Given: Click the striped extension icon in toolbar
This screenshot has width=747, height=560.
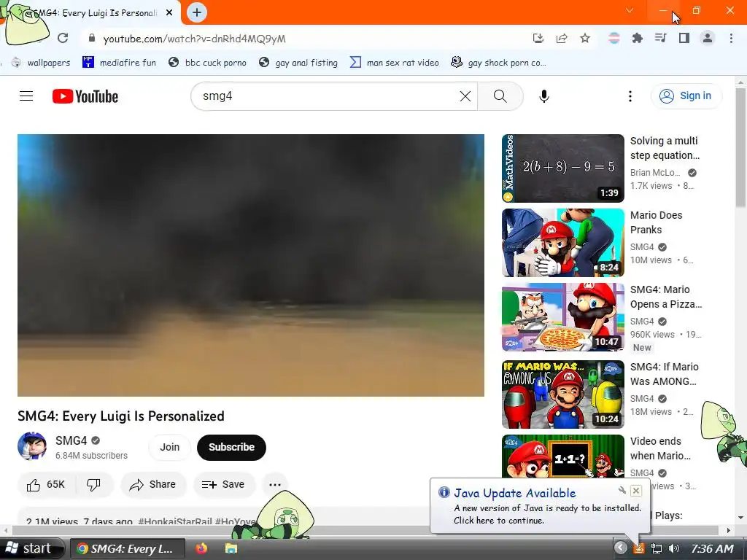Looking at the screenshot, I should 614,39.
